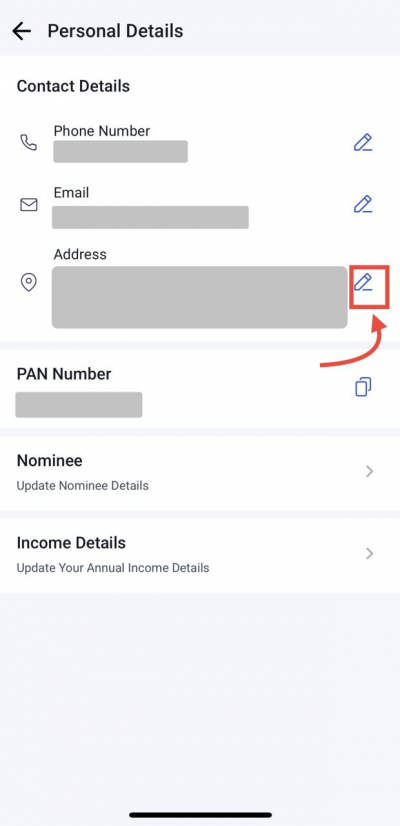Screen dimensions: 400x826
Task: Select the redacted address block
Action: (199, 297)
